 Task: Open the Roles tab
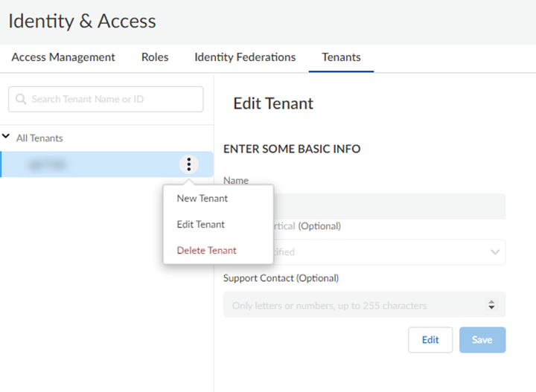pos(155,57)
